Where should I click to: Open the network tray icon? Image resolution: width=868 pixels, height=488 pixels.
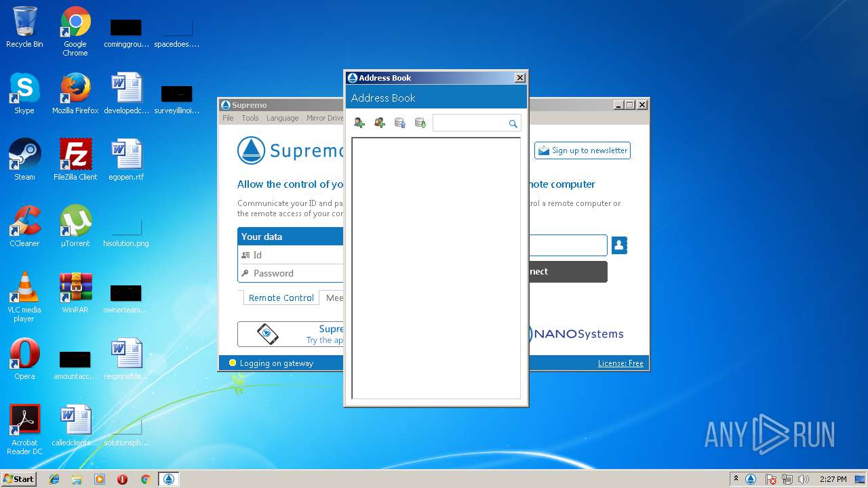[787, 479]
